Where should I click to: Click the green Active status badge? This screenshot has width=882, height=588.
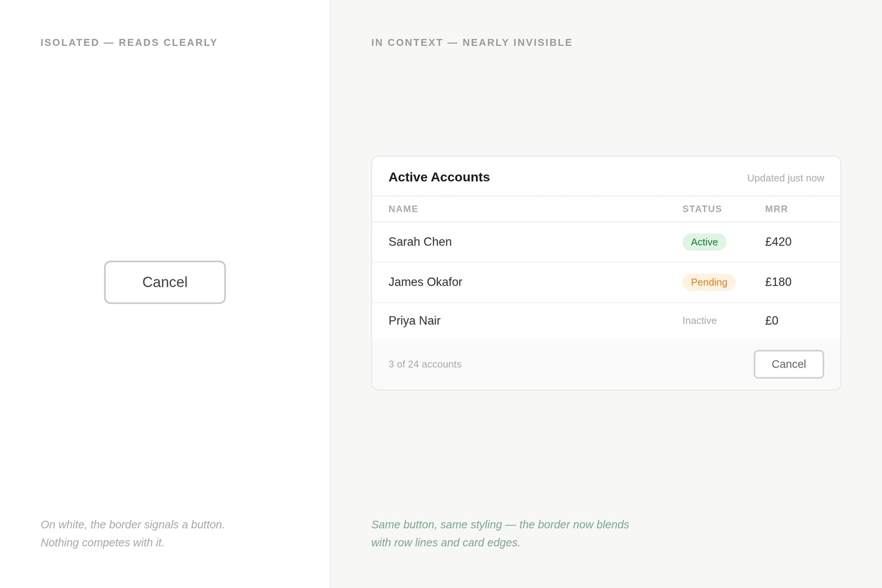[704, 242]
